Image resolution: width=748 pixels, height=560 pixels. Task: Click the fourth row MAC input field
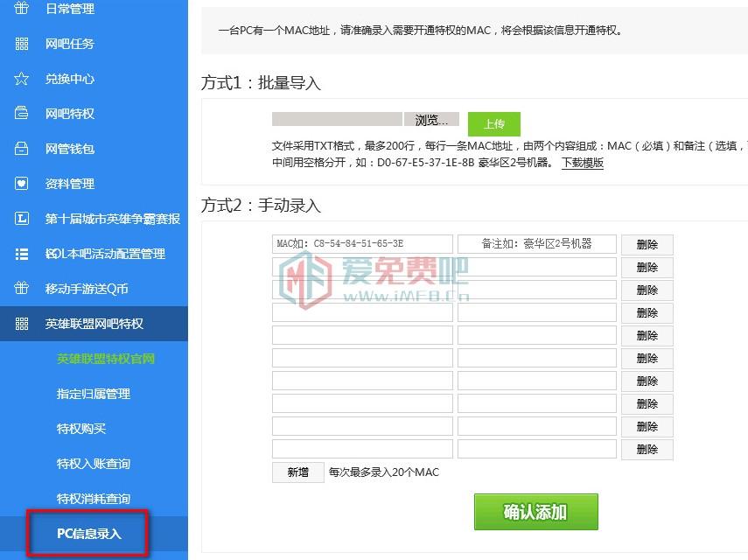[362, 312]
